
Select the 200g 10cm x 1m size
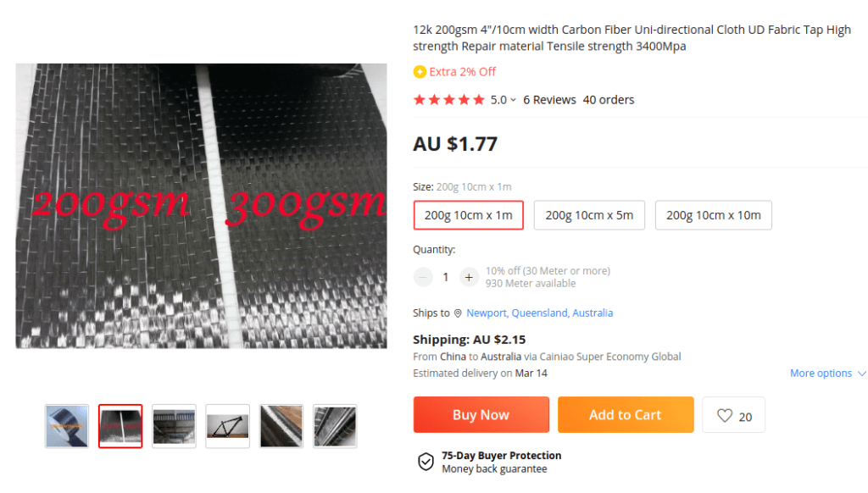click(468, 215)
